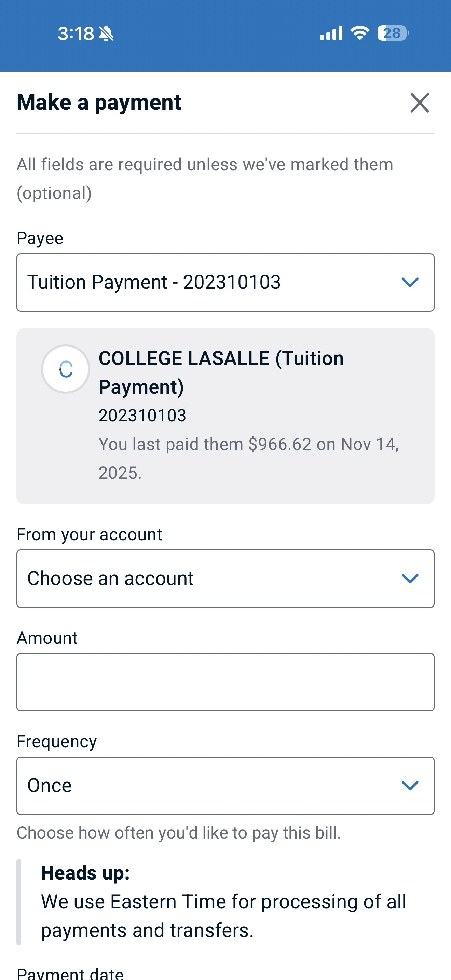Image resolution: width=451 pixels, height=980 pixels.
Task: Select the COLLEGE LASALLE payee name
Action: tap(221, 372)
